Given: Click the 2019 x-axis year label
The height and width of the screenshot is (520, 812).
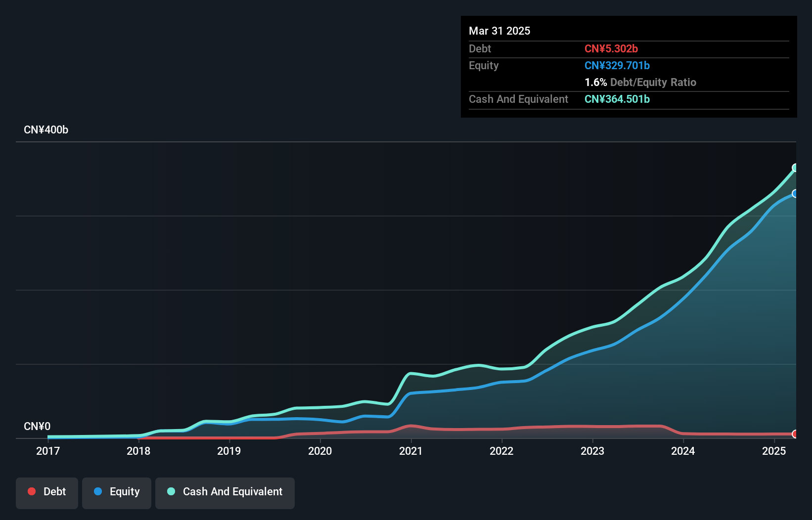Looking at the screenshot, I should tap(229, 451).
